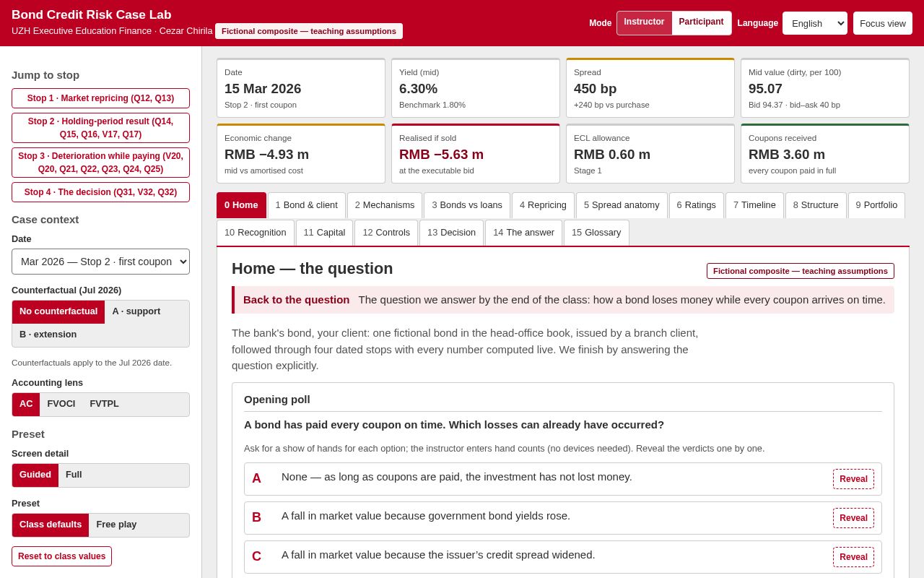Switch mode to Instructor
The image size is (924, 578).
pos(644,22)
